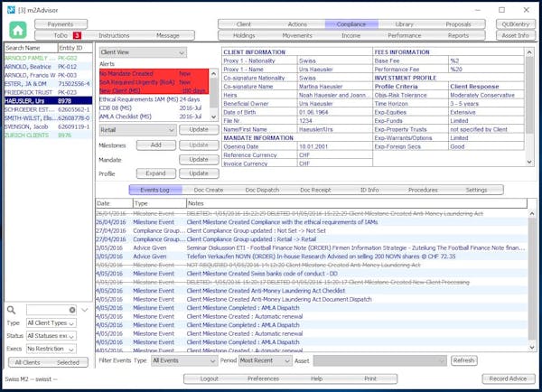Select the Settings tab

pyautogui.click(x=476, y=190)
